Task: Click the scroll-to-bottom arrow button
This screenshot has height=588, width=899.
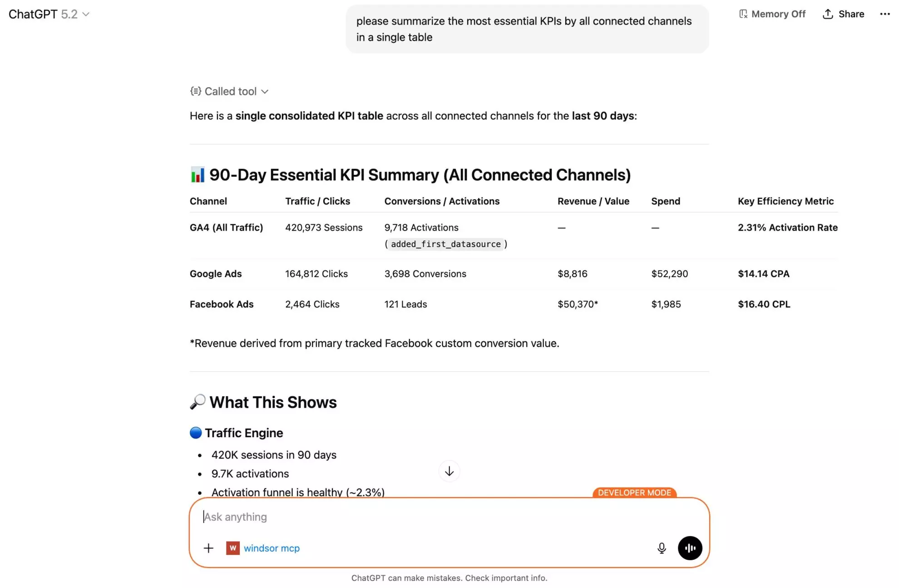Action: pyautogui.click(x=449, y=471)
